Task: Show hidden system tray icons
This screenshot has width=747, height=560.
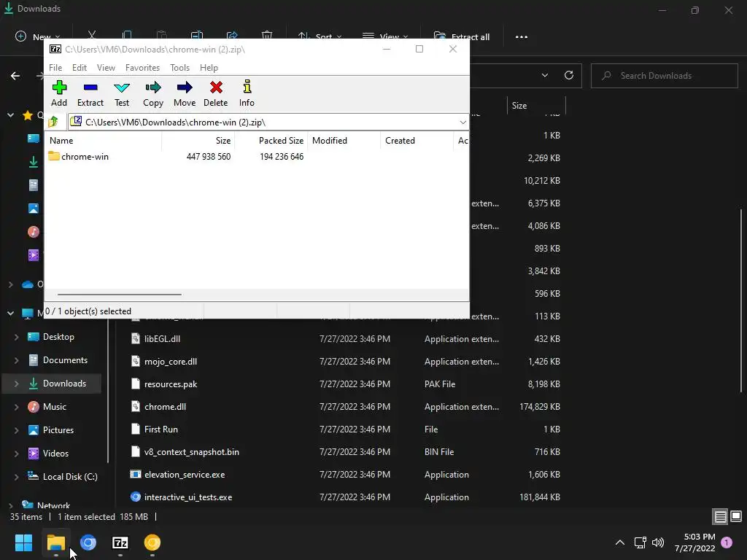Action: pos(620,542)
